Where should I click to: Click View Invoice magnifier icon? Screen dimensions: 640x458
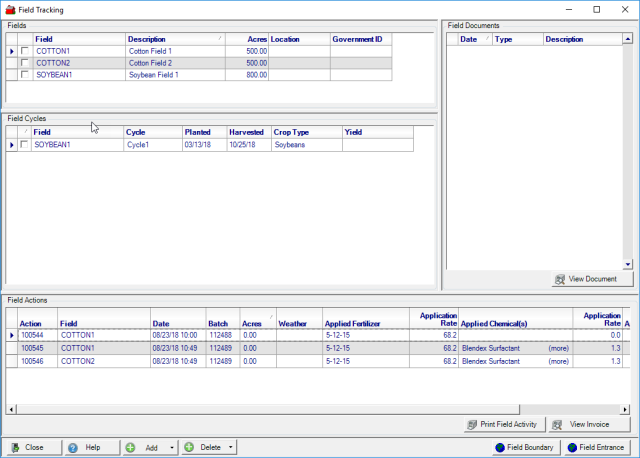[559, 425]
